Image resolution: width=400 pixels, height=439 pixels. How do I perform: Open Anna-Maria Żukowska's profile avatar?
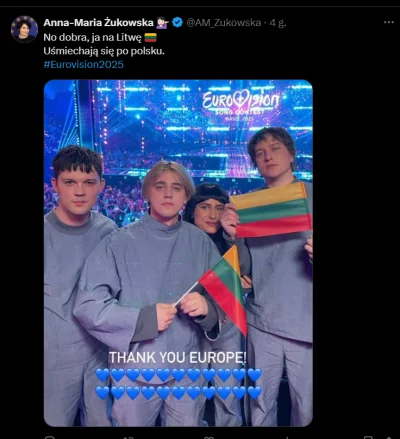coord(24,29)
